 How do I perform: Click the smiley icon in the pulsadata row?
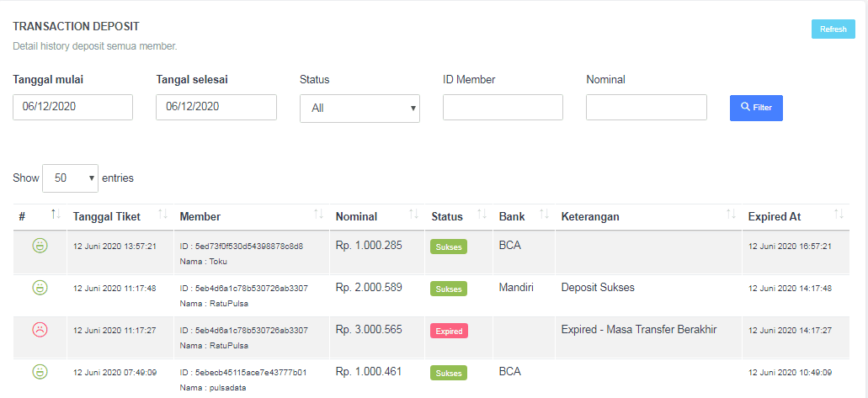[x=40, y=371]
